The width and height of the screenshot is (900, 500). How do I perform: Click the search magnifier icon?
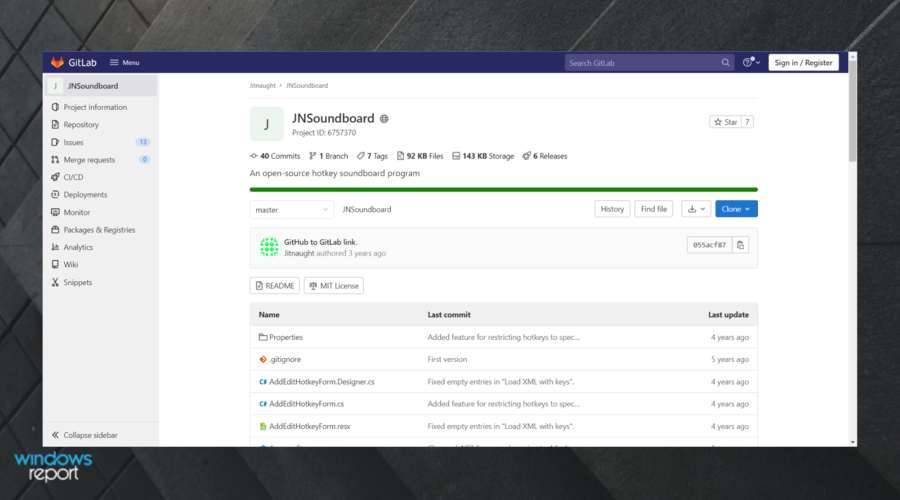click(726, 63)
